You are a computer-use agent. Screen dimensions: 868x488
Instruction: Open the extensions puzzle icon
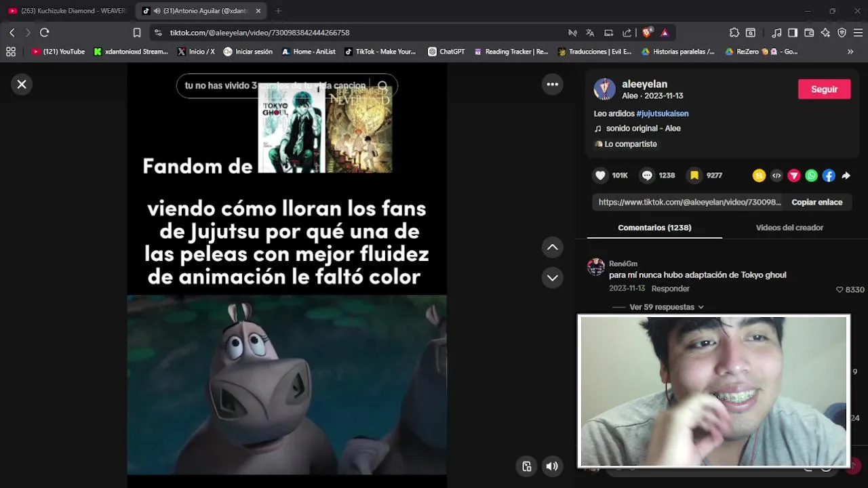click(734, 33)
